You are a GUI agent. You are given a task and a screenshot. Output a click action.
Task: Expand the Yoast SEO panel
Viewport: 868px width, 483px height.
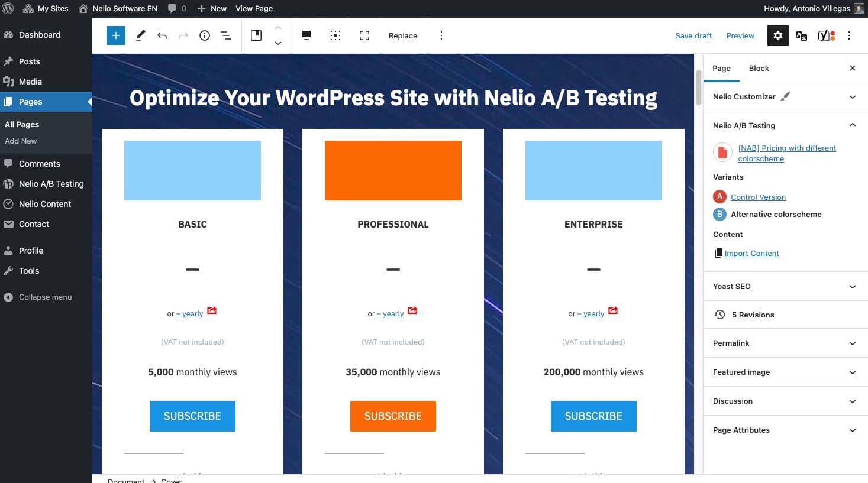pyautogui.click(x=786, y=286)
